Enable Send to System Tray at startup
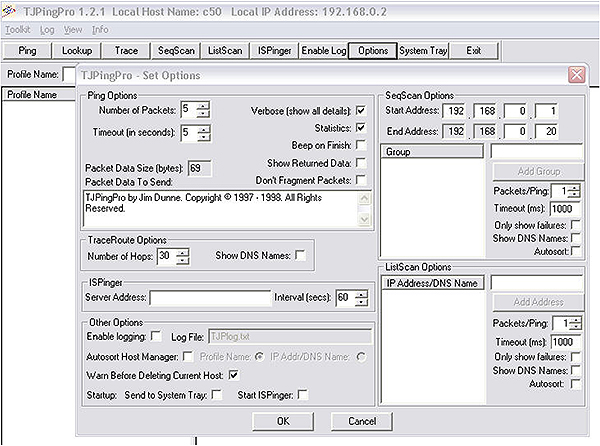The image size is (600, 446). pos(217,394)
